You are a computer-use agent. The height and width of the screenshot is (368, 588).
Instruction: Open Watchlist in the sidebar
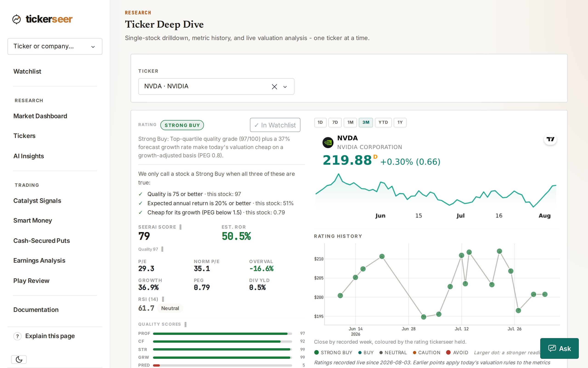point(27,72)
